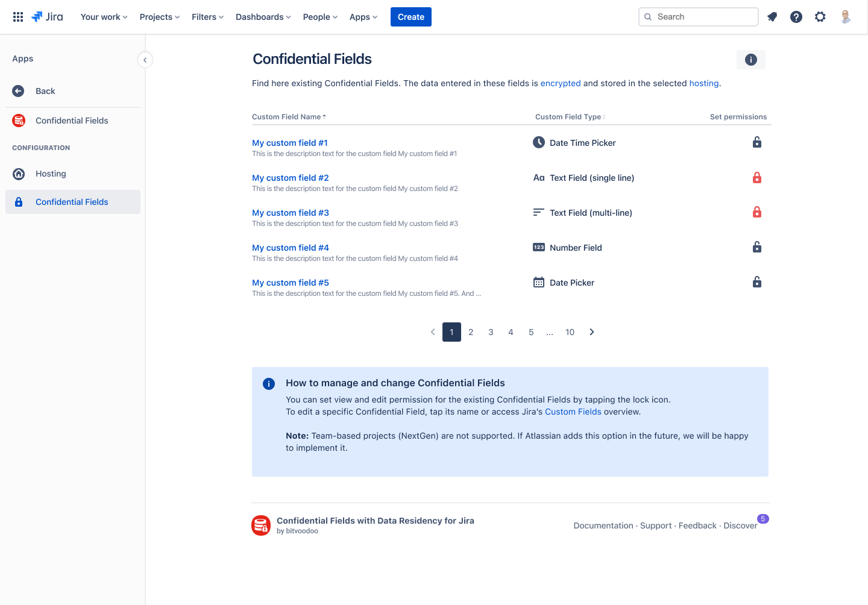Toggle the red lock on Text Field single line
The image size is (868, 605).
tap(757, 177)
